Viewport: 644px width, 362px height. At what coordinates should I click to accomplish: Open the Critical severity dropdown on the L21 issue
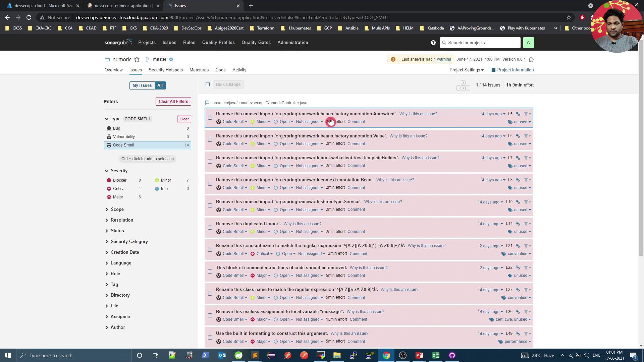[264, 254]
